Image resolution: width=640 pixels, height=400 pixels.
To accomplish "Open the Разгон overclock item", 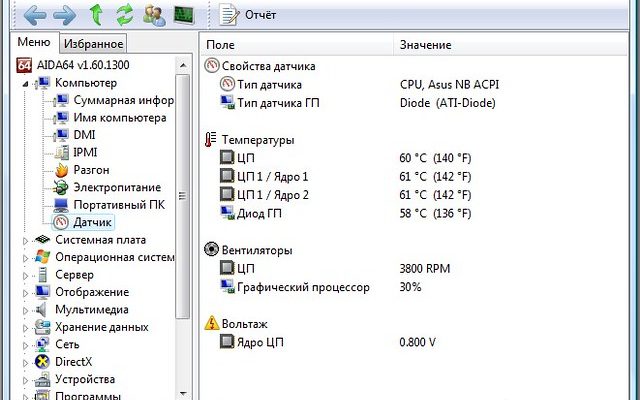I will coord(91,170).
